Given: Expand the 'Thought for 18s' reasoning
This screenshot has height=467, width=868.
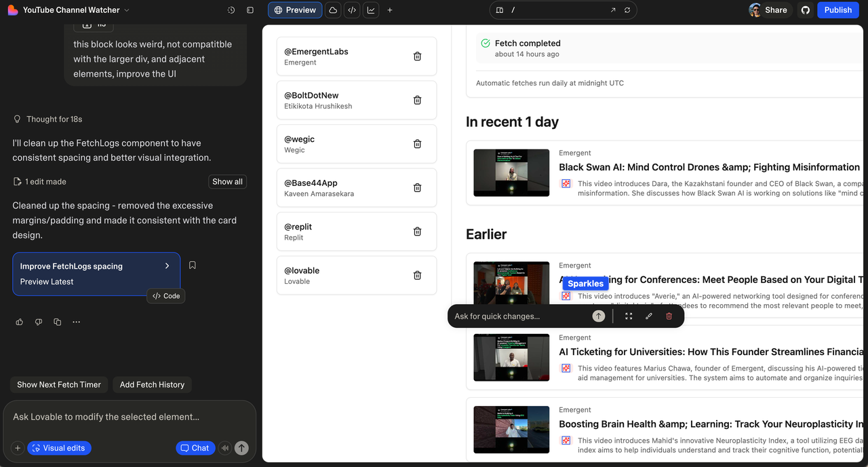Looking at the screenshot, I should (54, 119).
